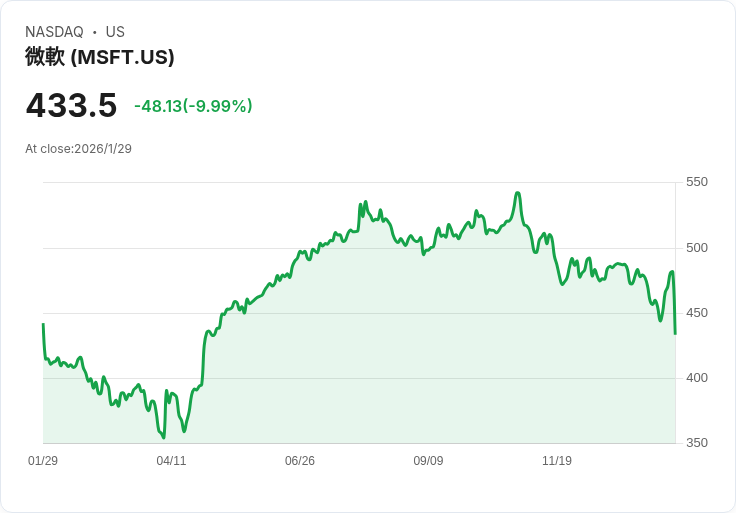Select the 550 y-axis price label

click(x=697, y=182)
